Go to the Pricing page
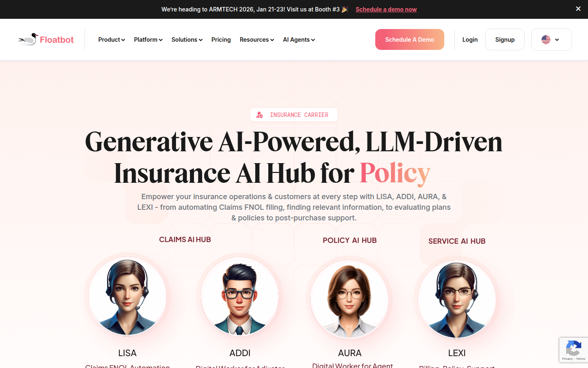Screen dimensions: 588x368 (x=221, y=40)
